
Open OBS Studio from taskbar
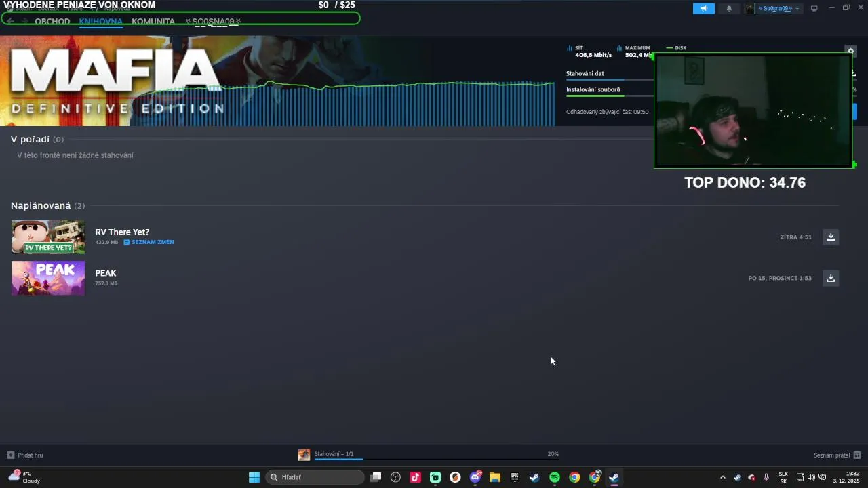(x=396, y=477)
